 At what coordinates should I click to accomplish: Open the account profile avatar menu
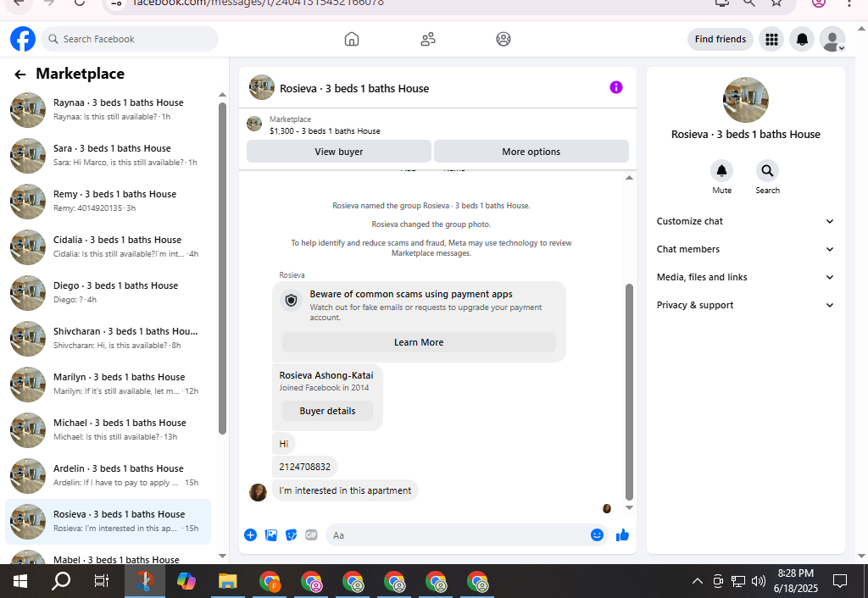tap(832, 39)
